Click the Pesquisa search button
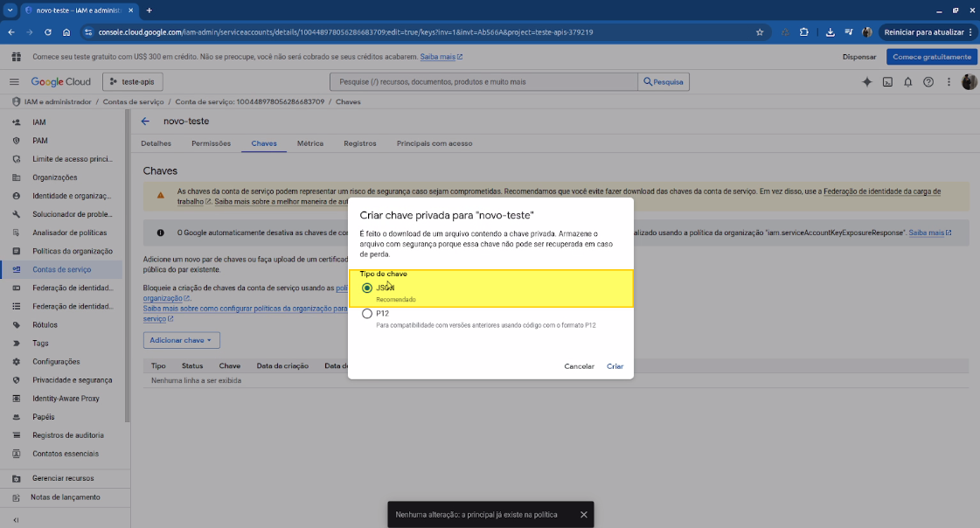This screenshot has width=980, height=528. tap(664, 82)
